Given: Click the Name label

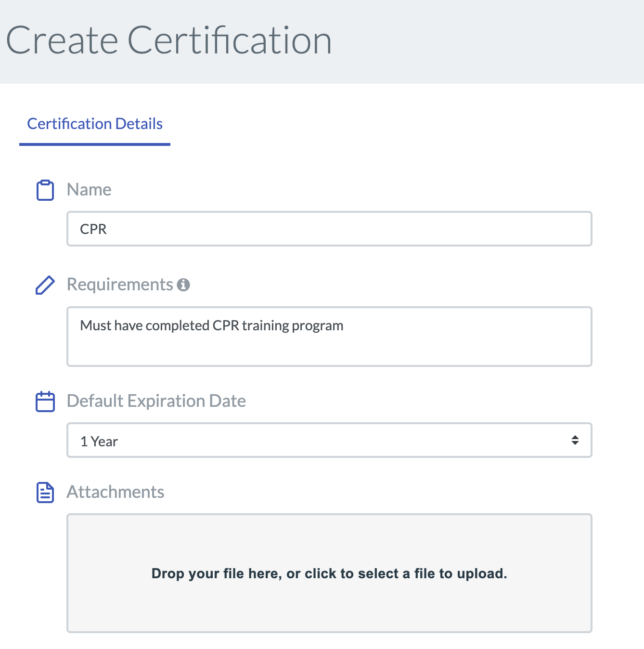Looking at the screenshot, I should click(x=89, y=190).
